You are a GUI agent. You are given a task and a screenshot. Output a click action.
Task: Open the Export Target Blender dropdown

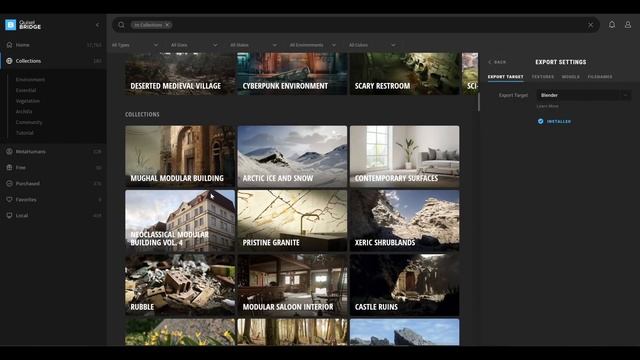point(584,95)
